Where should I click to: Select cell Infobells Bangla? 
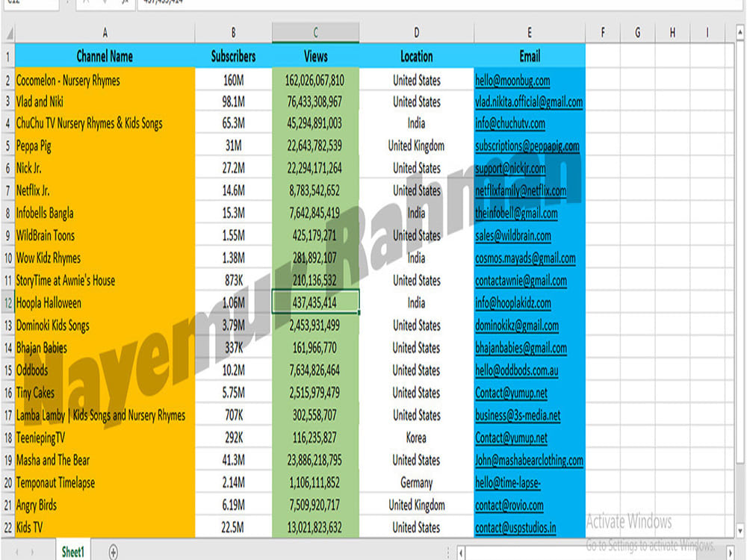(x=105, y=213)
